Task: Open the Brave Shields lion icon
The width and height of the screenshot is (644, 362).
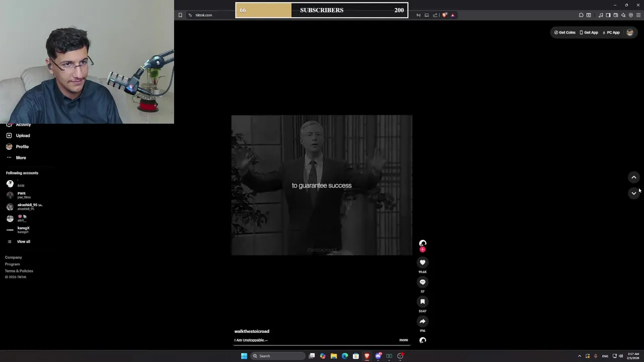Action: click(x=444, y=15)
